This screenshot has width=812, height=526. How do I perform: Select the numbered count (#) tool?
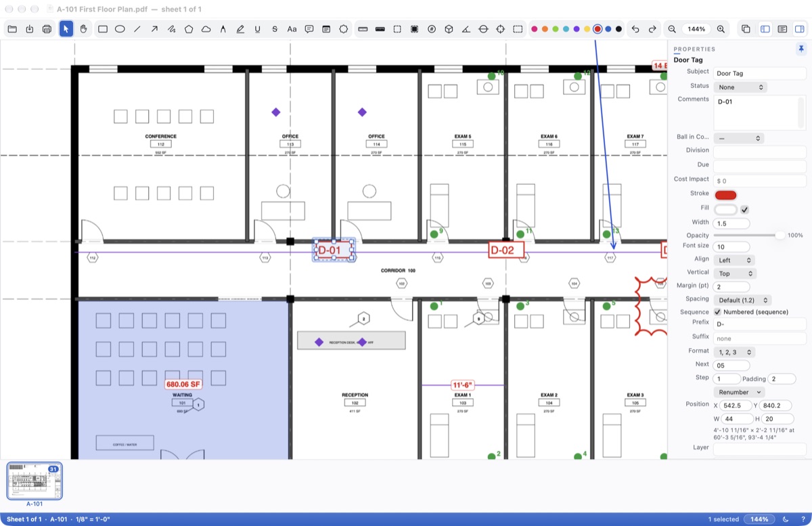point(432,29)
